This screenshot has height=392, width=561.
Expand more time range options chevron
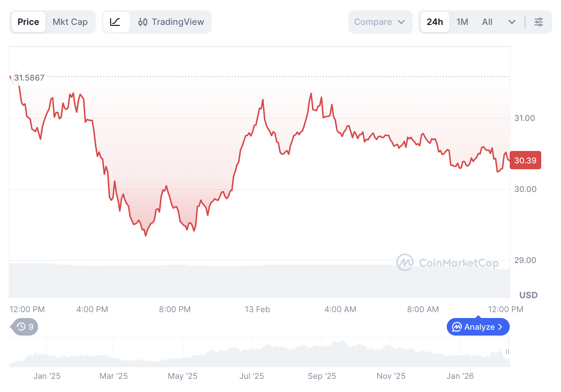[512, 22]
